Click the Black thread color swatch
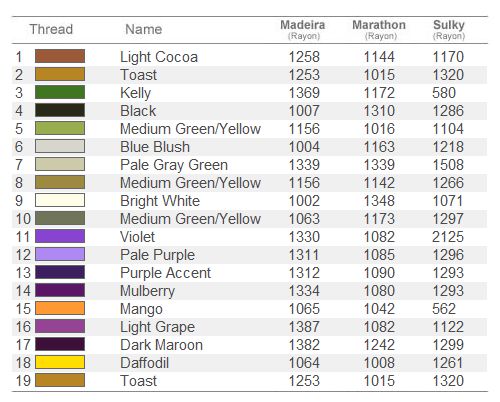500x402 pixels. click(60, 110)
